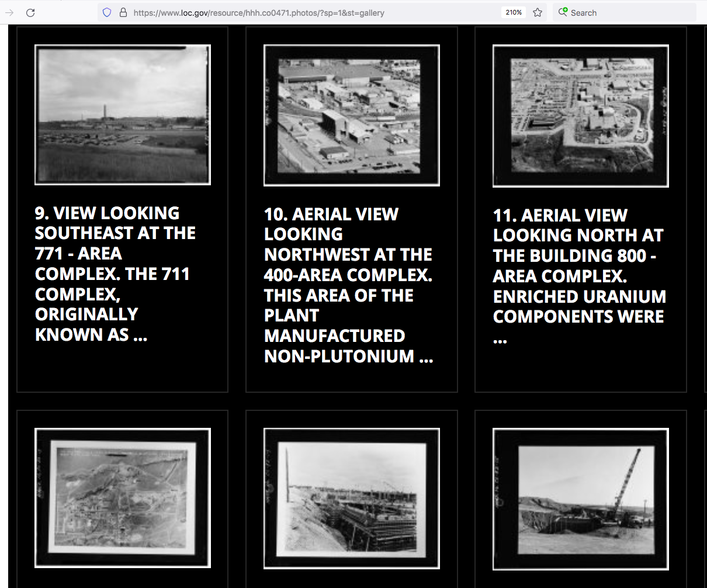Open the 800-area complex aerial thumbnail

581,116
